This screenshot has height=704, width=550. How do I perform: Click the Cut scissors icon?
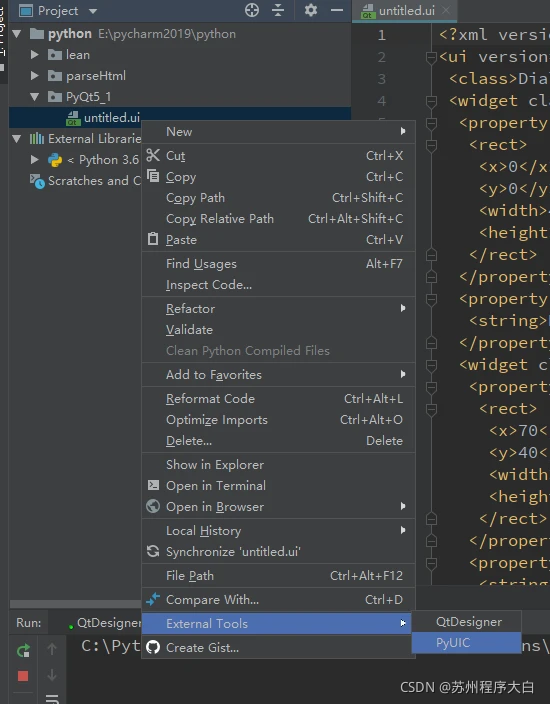pyautogui.click(x=153, y=155)
